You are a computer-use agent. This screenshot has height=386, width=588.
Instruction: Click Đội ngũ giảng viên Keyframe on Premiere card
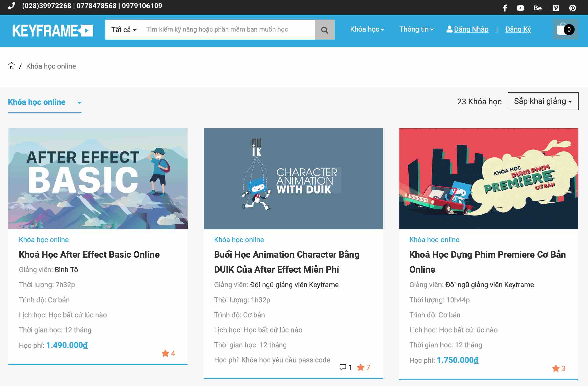pos(490,285)
